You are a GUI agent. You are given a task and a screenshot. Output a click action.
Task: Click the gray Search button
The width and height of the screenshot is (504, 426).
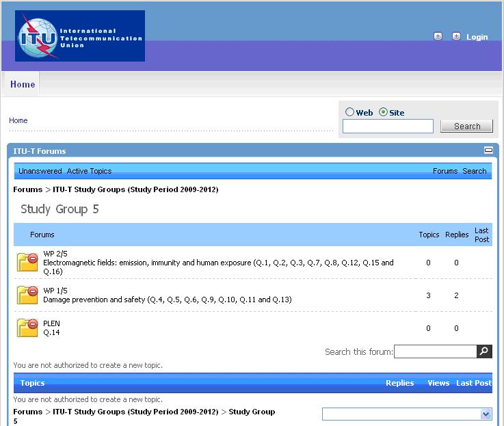pos(466,126)
